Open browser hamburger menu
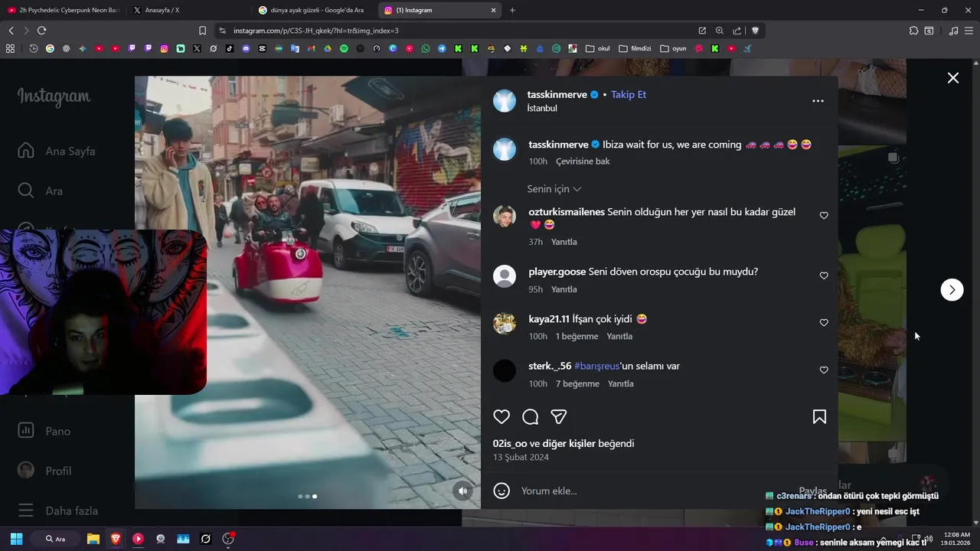Image resolution: width=980 pixels, height=551 pixels. [x=969, y=31]
